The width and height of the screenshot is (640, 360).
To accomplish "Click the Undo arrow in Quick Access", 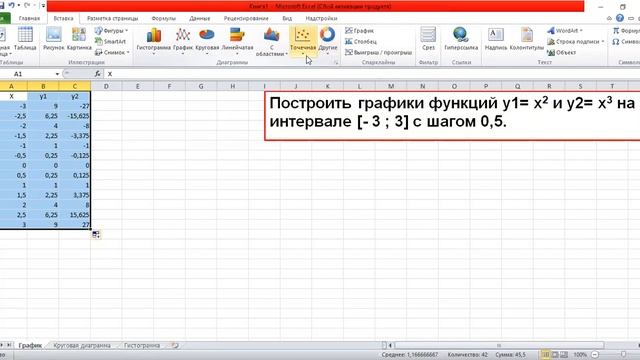I will pos(11,5).
